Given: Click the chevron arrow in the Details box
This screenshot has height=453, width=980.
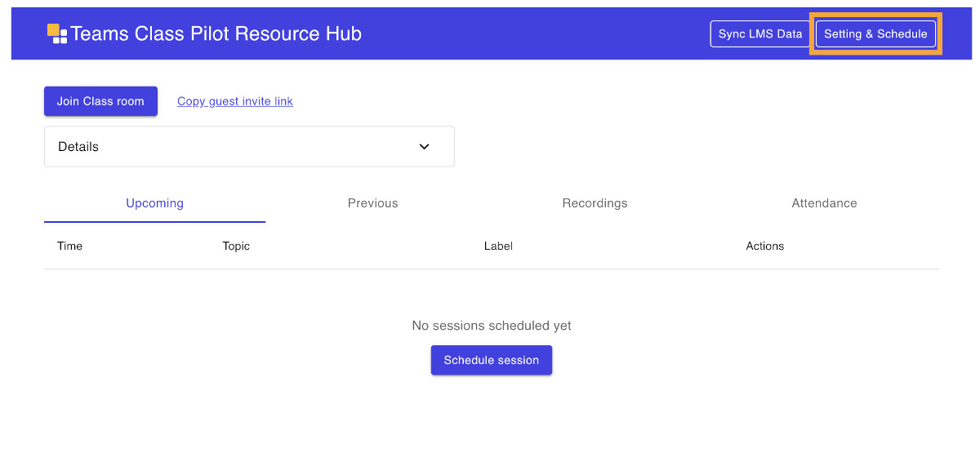Looking at the screenshot, I should (424, 147).
